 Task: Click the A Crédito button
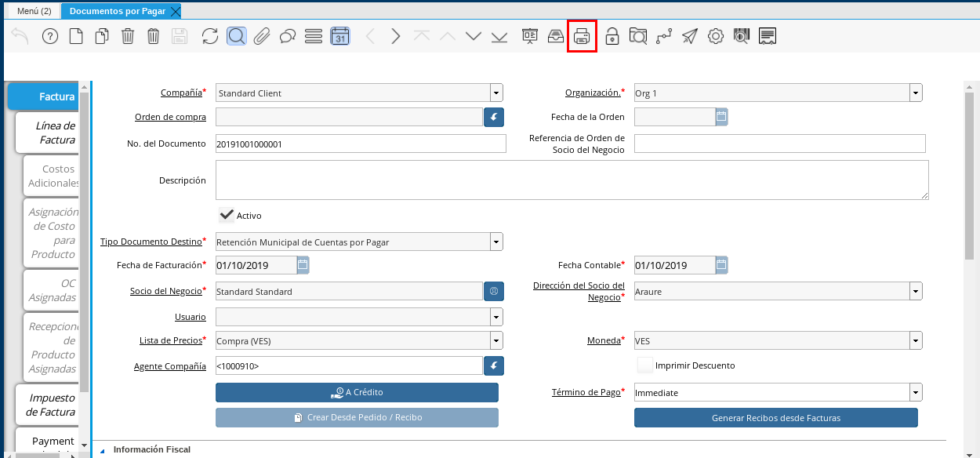pos(357,392)
